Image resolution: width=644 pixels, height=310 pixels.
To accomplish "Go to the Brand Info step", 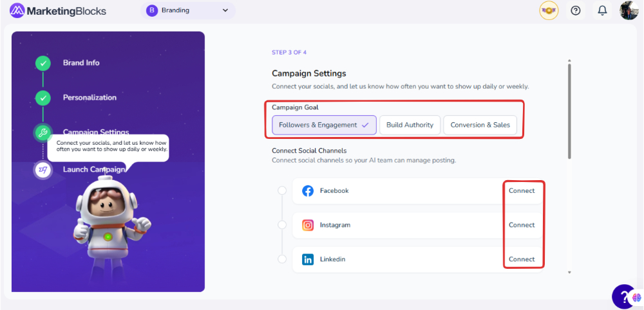I will 80,63.
